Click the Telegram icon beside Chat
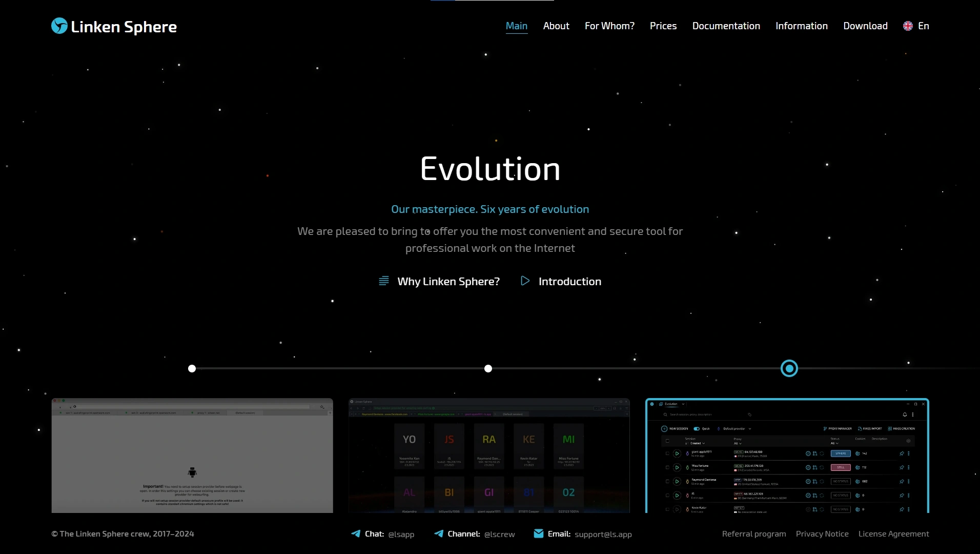The width and height of the screenshot is (980, 554). [356, 533]
